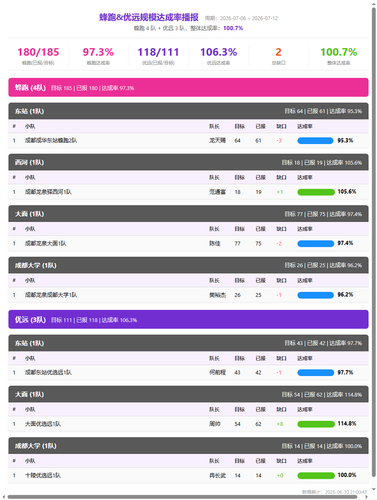Viewport: 377px width, 500px height.
Task: Click the 180/185 蜂跑 stat card
Action: [38, 56]
